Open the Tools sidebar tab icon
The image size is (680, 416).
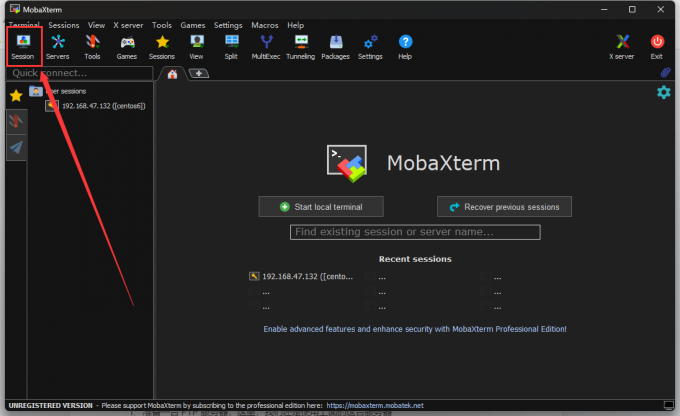(16, 121)
